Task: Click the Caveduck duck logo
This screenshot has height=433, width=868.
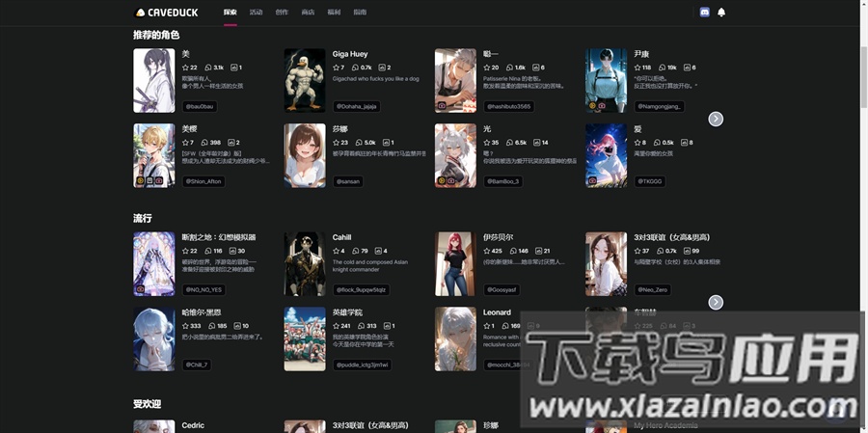Action: coord(140,13)
